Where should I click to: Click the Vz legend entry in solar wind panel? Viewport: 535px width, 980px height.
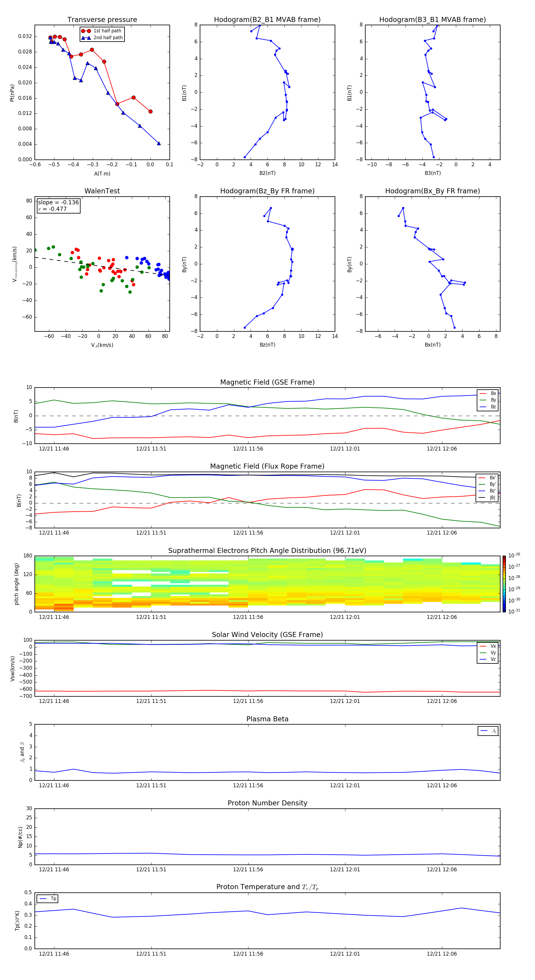[x=488, y=659]
